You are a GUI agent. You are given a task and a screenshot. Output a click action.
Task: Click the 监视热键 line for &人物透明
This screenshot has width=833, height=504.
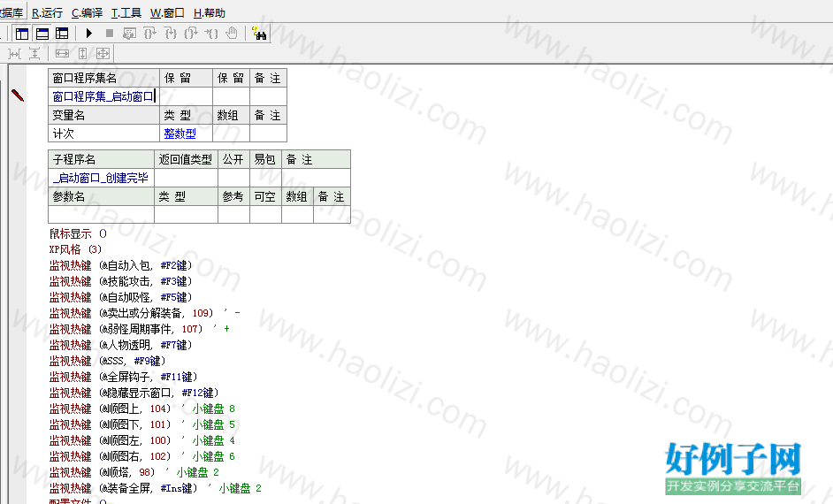[120, 345]
